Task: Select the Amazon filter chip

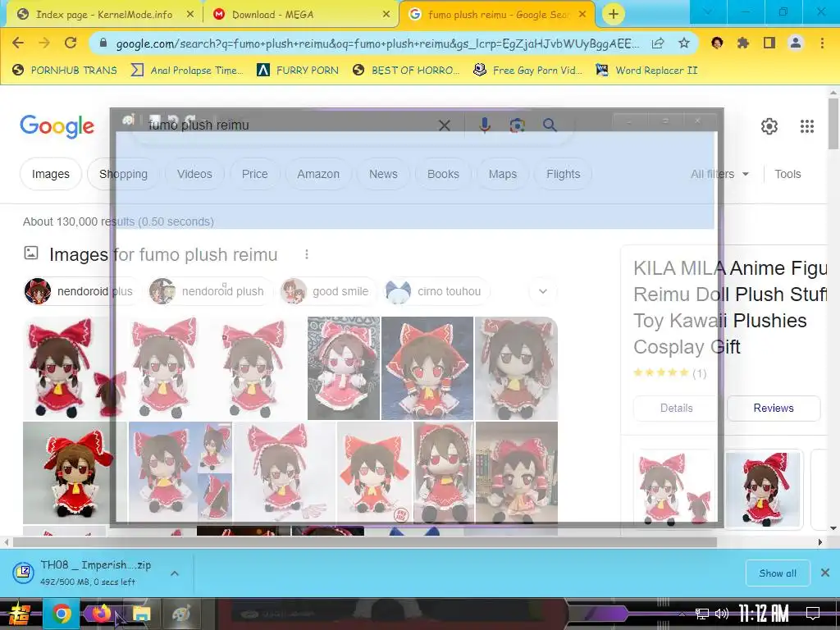Action: tap(318, 174)
